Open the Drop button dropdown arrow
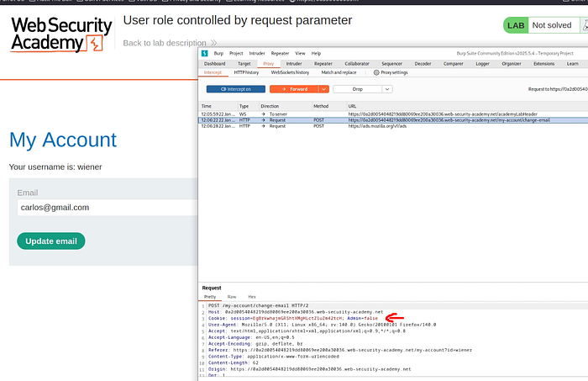The height and width of the screenshot is (381, 588). tap(387, 89)
